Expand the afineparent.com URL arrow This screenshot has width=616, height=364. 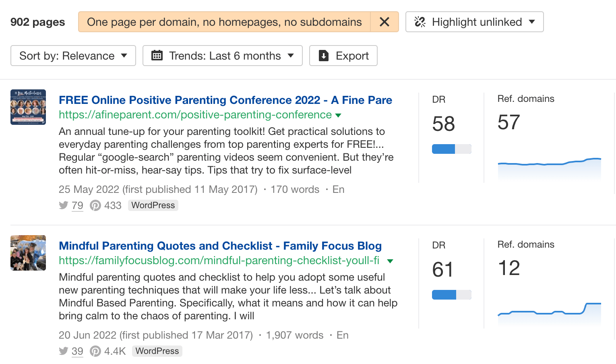point(338,116)
